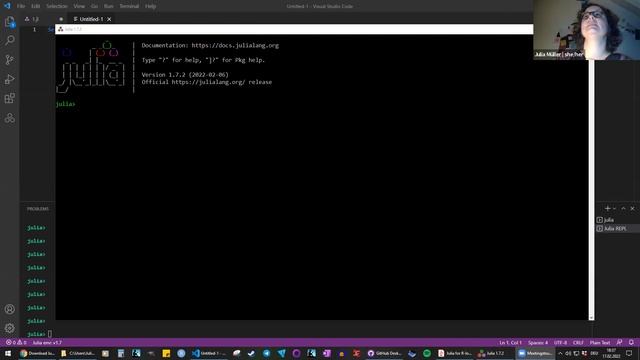Open the Run menu
This screenshot has width=640, height=360.
click(x=109, y=6)
